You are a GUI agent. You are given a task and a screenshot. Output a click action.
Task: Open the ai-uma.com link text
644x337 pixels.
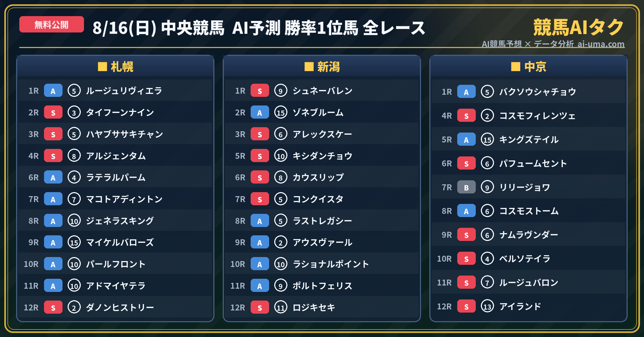click(601, 44)
